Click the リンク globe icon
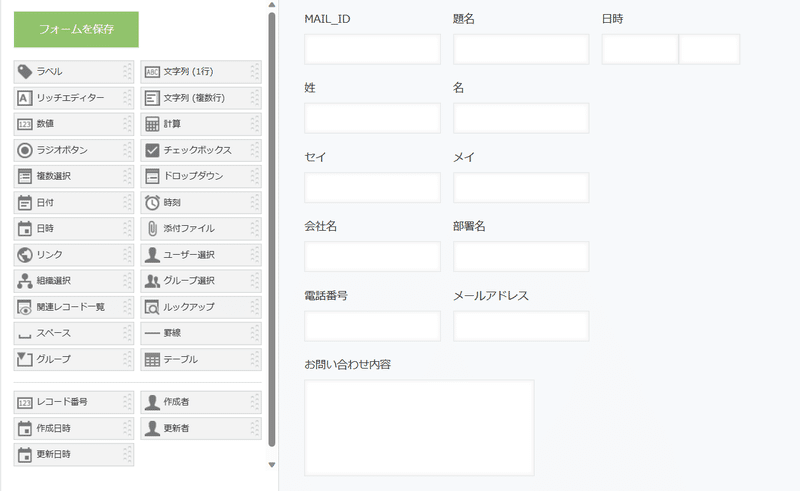The image size is (800, 491). (24, 255)
